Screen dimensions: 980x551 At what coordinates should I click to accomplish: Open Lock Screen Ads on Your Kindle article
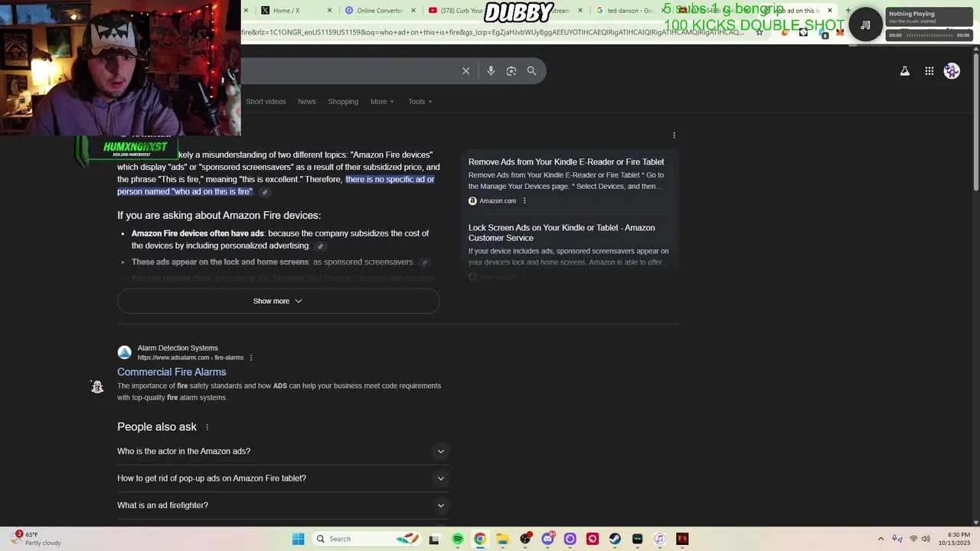[x=561, y=233]
